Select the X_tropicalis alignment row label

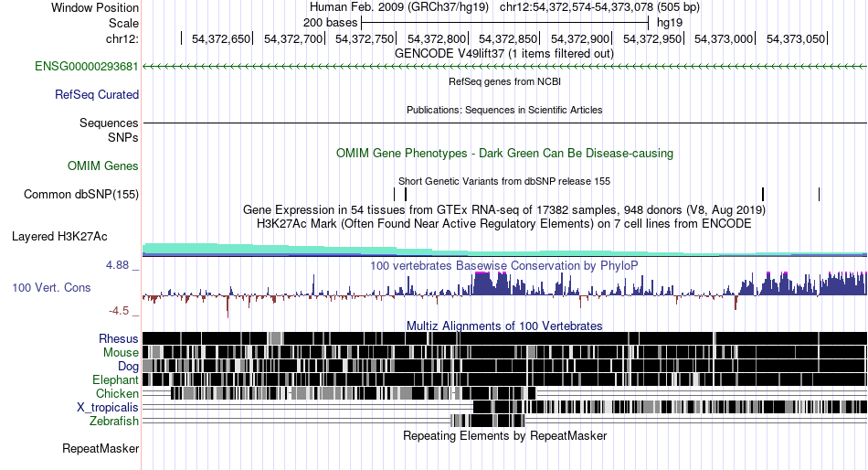tap(108, 408)
